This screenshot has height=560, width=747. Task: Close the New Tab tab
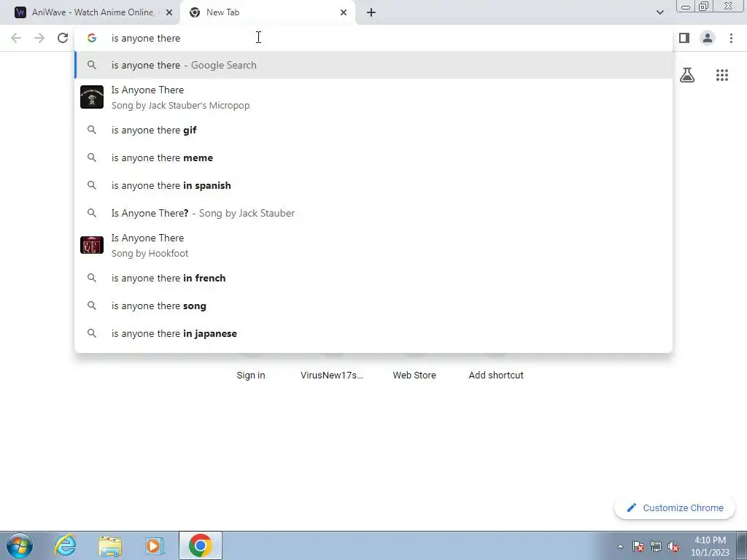coord(344,12)
